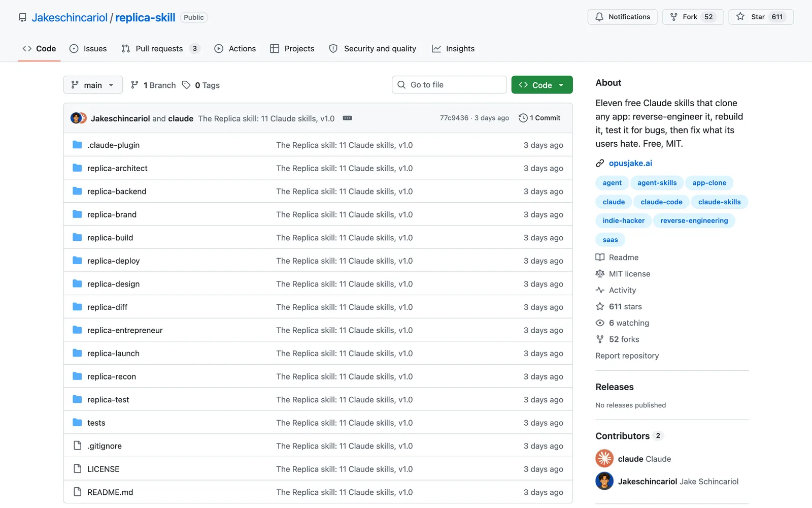Open the Insights tab

453,49
